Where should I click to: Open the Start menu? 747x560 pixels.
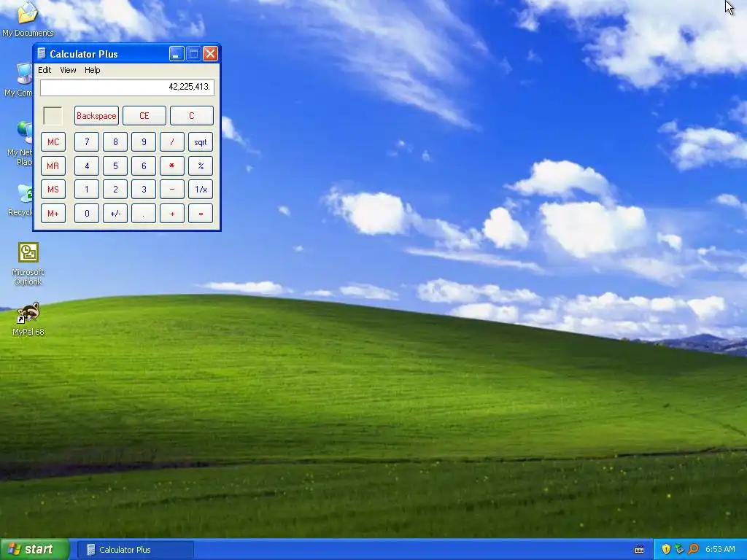(x=34, y=550)
